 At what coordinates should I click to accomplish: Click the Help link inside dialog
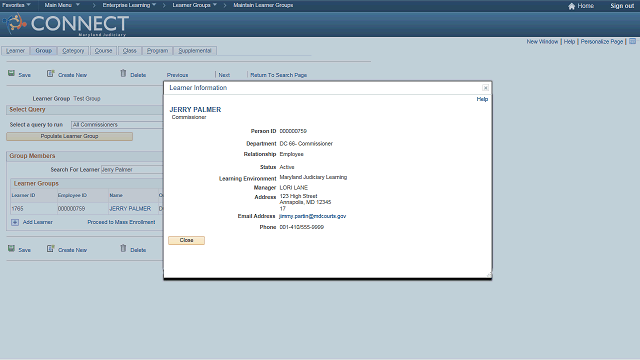(x=482, y=99)
